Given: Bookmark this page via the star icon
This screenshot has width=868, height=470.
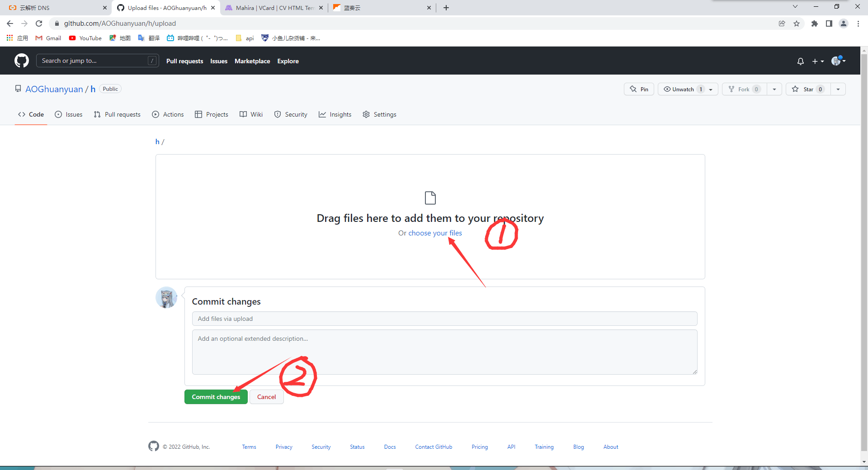Looking at the screenshot, I should click(x=797, y=23).
